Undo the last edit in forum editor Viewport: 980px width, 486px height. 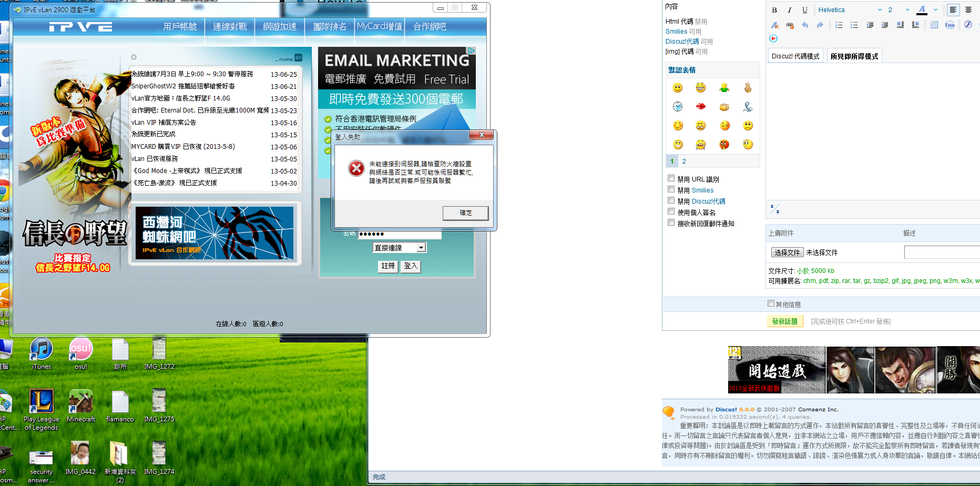[x=805, y=25]
